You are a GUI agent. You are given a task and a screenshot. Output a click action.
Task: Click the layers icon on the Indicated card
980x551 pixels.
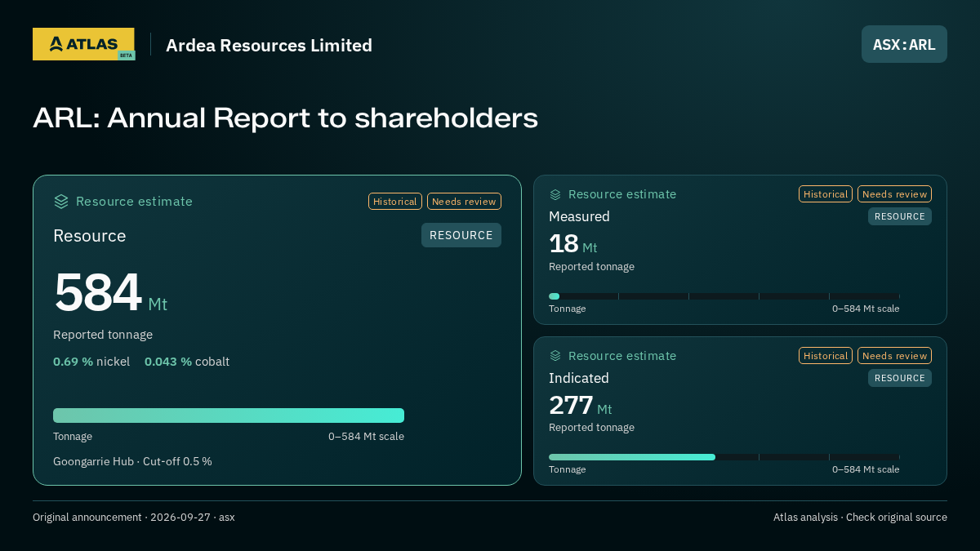[555, 356]
